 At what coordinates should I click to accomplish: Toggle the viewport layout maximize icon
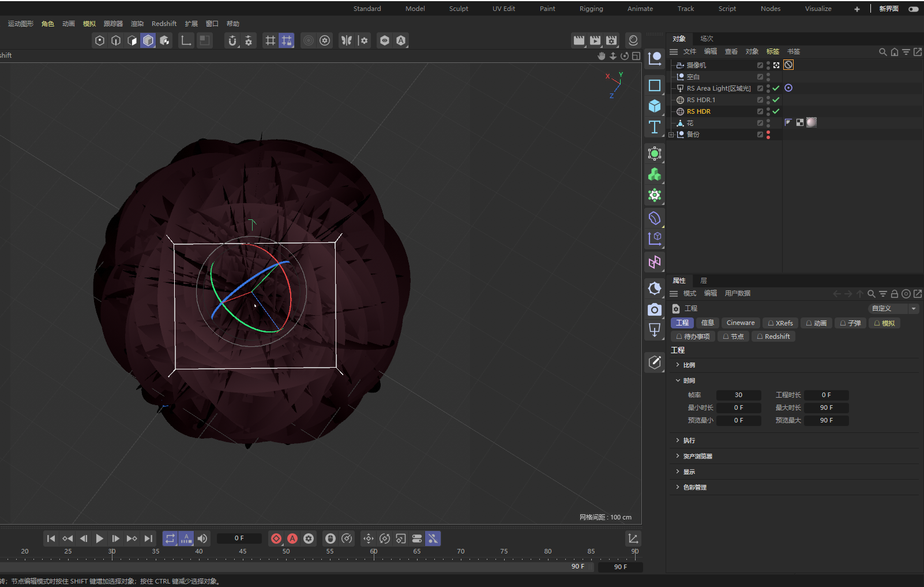tap(636, 56)
